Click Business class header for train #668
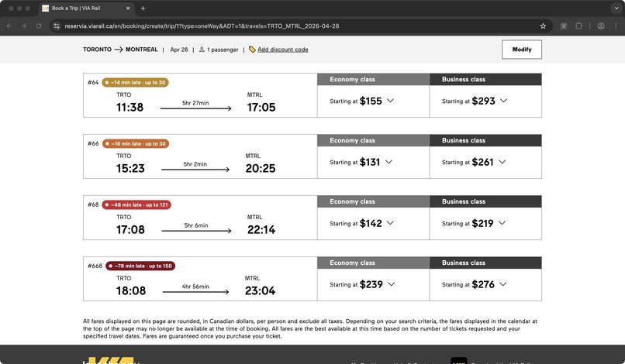This screenshot has height=364, width=625. coord(485,263)
